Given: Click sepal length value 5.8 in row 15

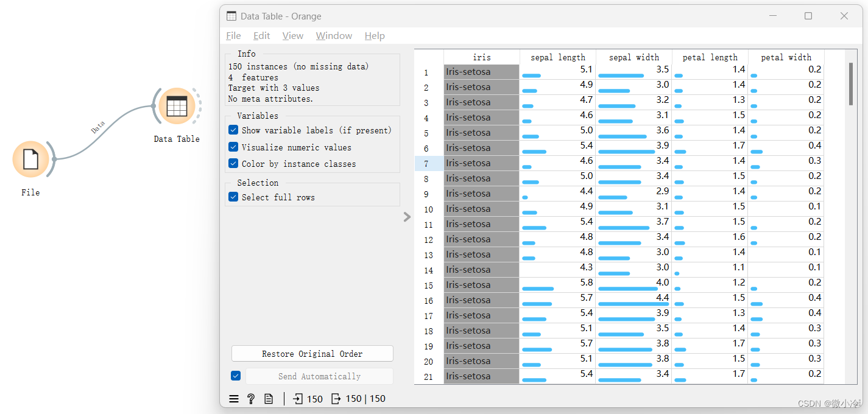Looking at the screenshot, I should coord(558,285).
